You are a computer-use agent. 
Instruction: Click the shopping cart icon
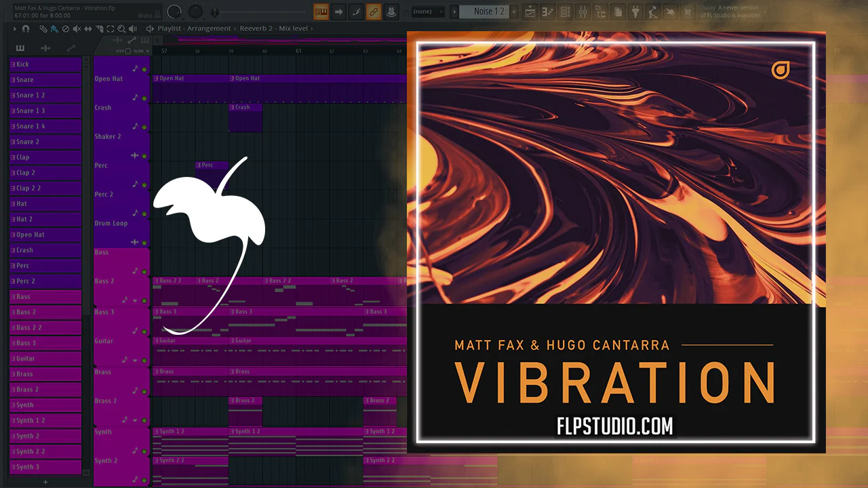point(687,12)
